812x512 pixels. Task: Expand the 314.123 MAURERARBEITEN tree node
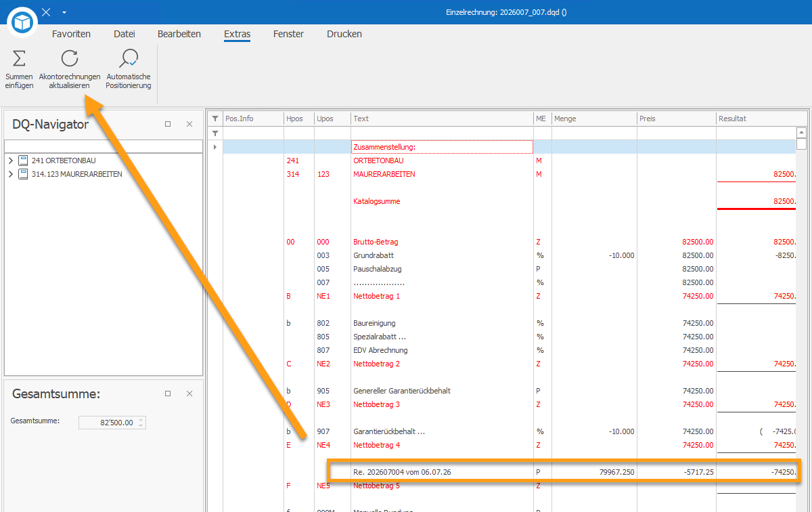pos(10,174)
